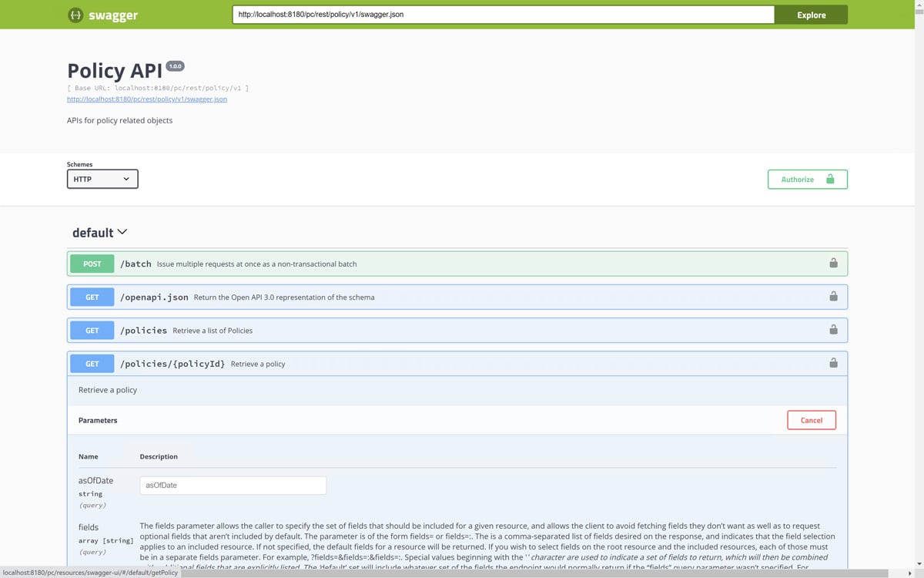This screenshot has width=924, height=578.
Task: Click the 'Retrieve a policy' description text
Action: tap(108, 390)
